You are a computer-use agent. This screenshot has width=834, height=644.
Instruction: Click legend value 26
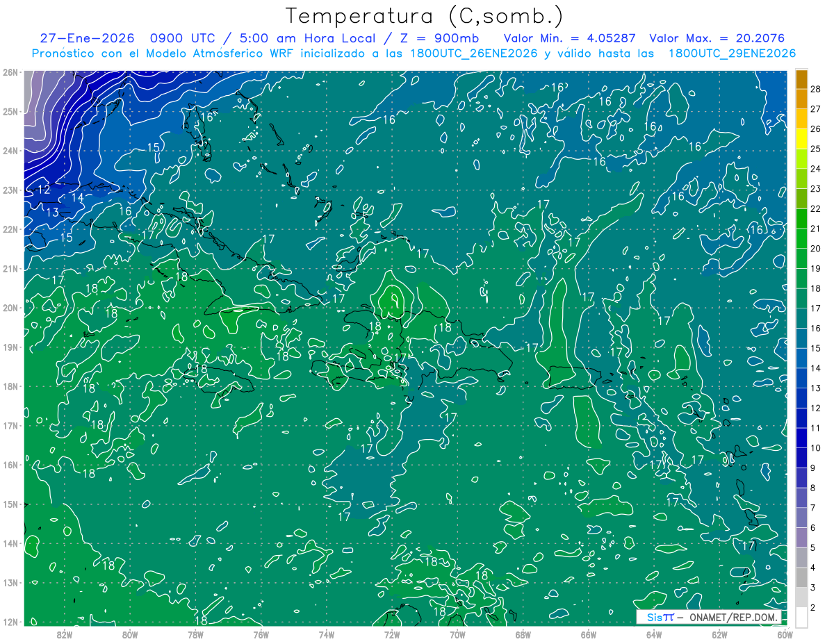[x=816, y=129]
